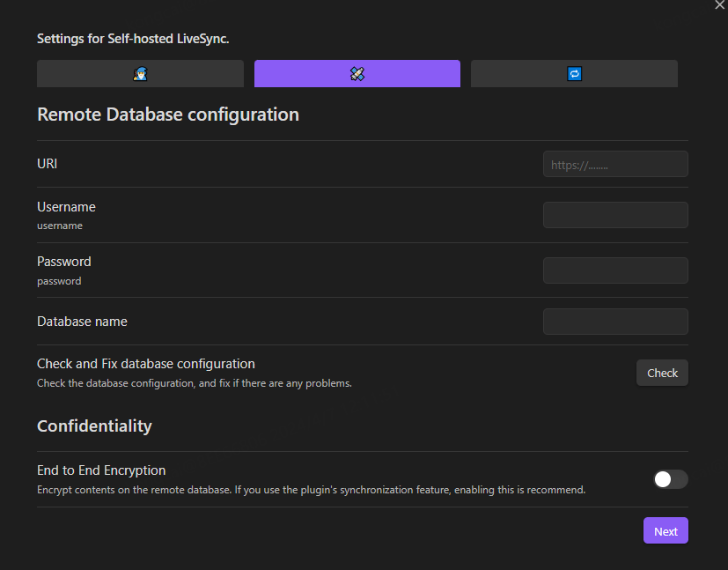
Task: Click the Password setting label
Action: [64, 262]
